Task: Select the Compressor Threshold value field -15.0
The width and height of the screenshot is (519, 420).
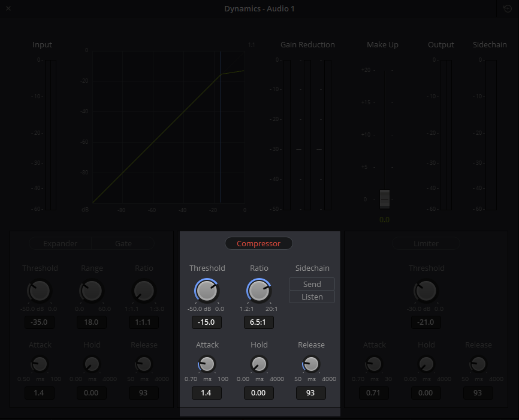Action: click(207, 322)
